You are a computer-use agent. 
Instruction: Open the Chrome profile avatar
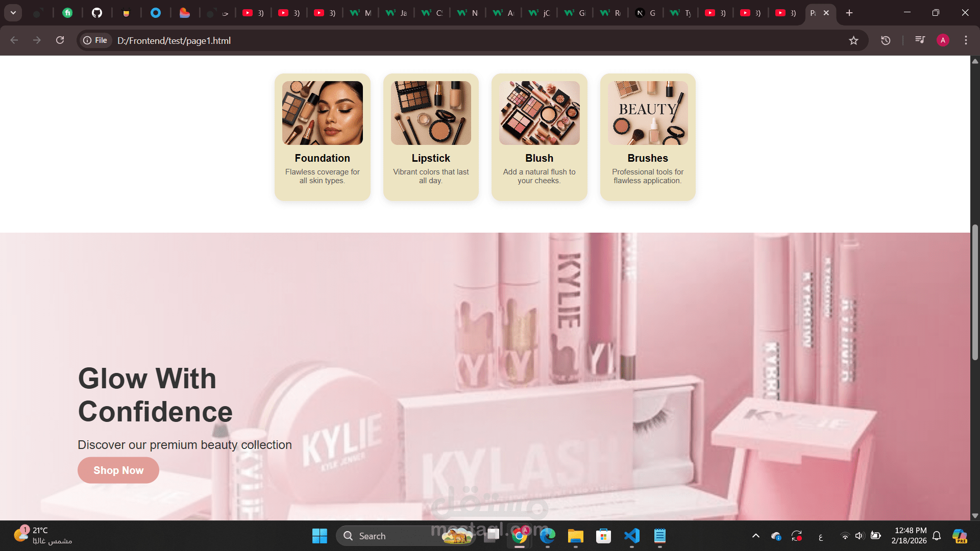(943, 40)
